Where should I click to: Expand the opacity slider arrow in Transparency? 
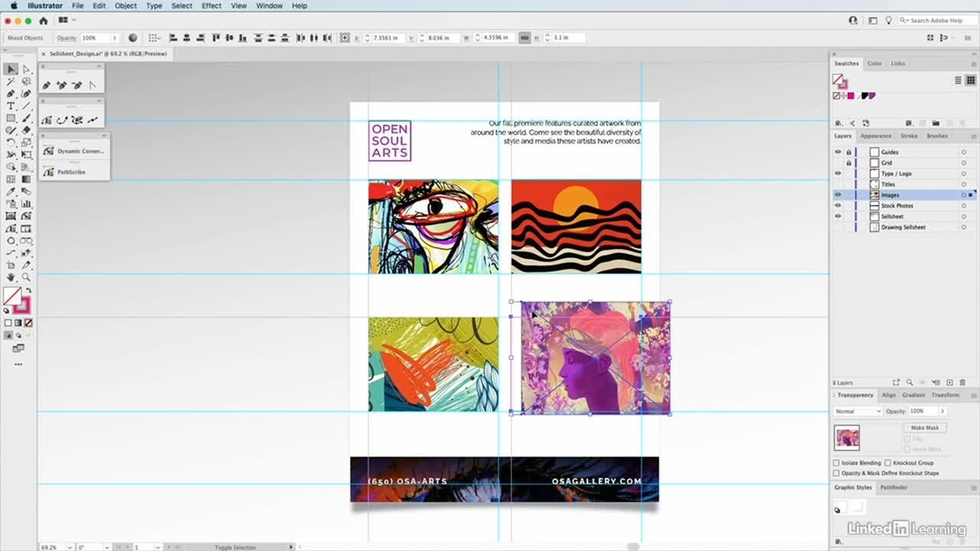coord(942,412)
